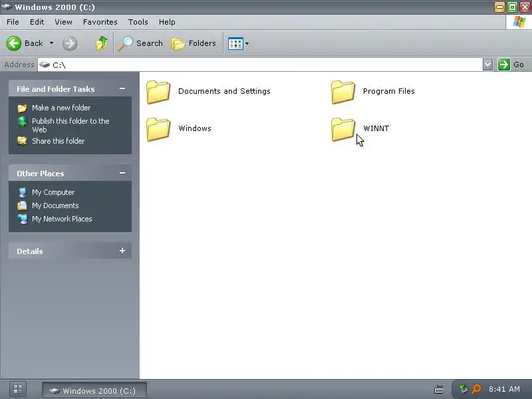Screen dimensions: 532x399
Task: Click the Make a new folder icon
Action: [x=23, y=108]
